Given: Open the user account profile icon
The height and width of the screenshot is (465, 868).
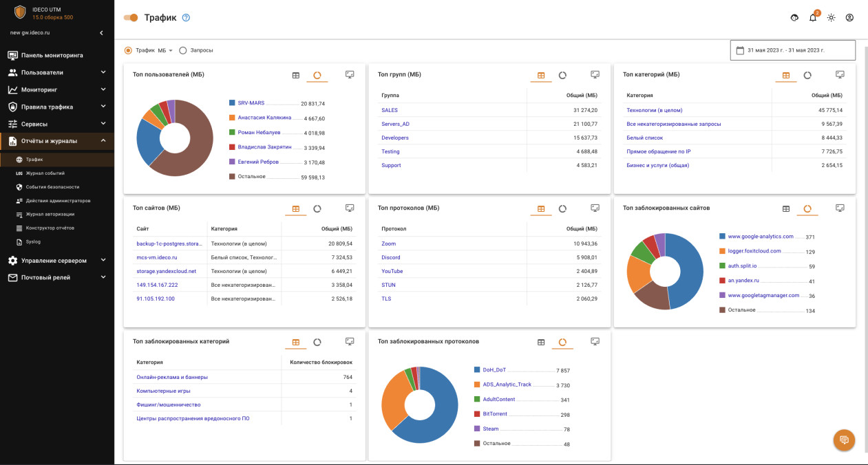Looking at the screenshot, I should click(849, 18).
